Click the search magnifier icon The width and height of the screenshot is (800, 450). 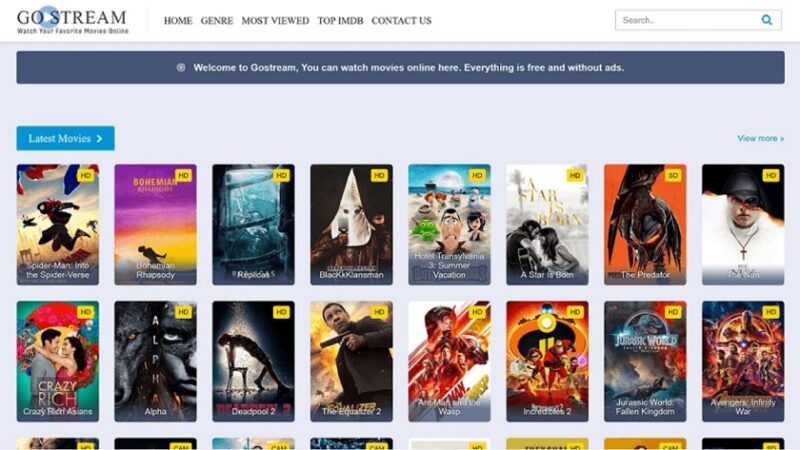pyautogui.click(x=766, y=20)
